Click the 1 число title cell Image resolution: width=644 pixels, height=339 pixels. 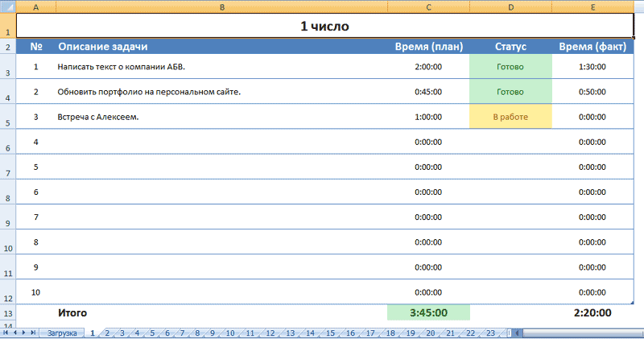coord(324,27)
